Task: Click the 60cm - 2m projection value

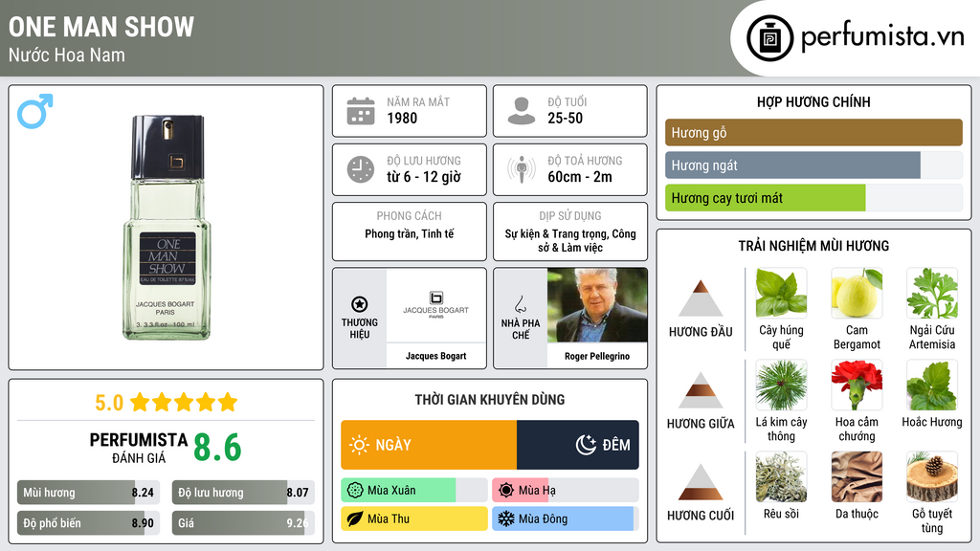Action: click(580, 177)
